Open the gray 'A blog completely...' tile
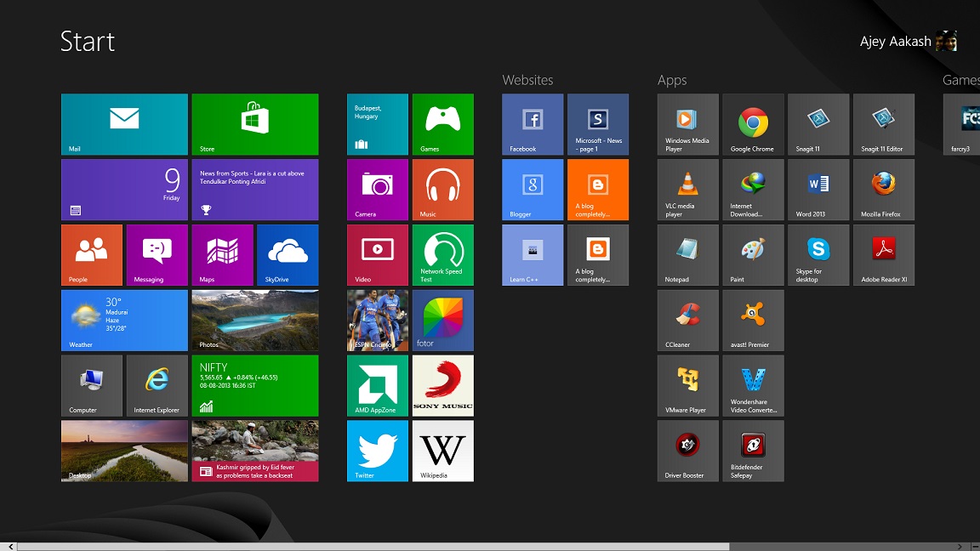Viewport: 980px width, 551px height. pos(598,255)
